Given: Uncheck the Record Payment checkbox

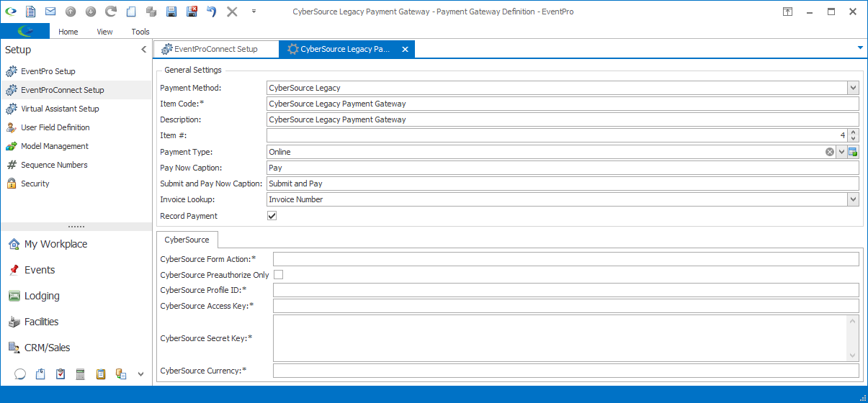Looking at the screenshot, I should (x=272, y=215).
